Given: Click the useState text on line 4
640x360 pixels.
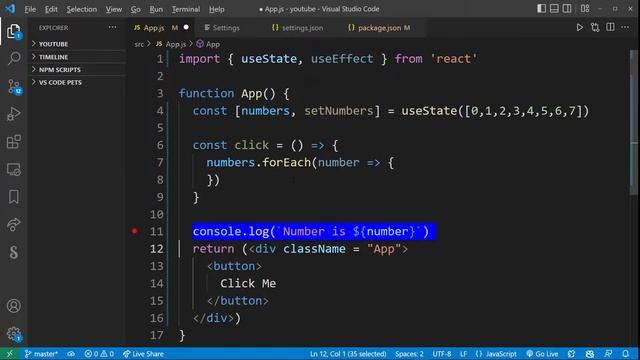Looking at the screenshot, I should click(429, 111).
